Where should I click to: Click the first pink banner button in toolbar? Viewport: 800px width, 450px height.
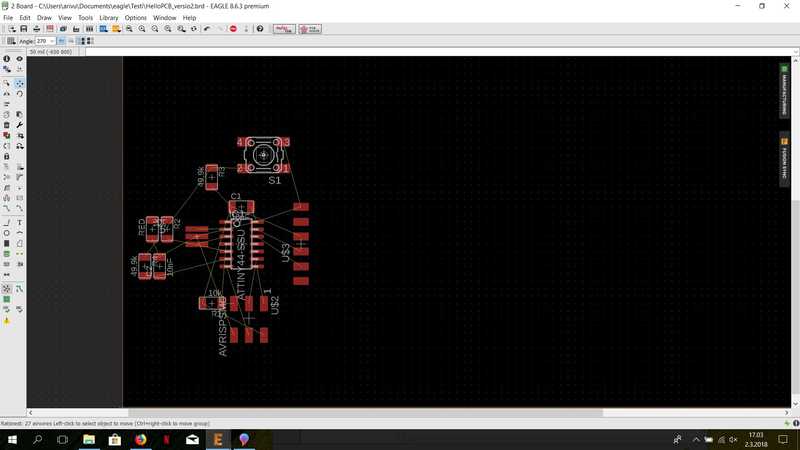point(284,29)
